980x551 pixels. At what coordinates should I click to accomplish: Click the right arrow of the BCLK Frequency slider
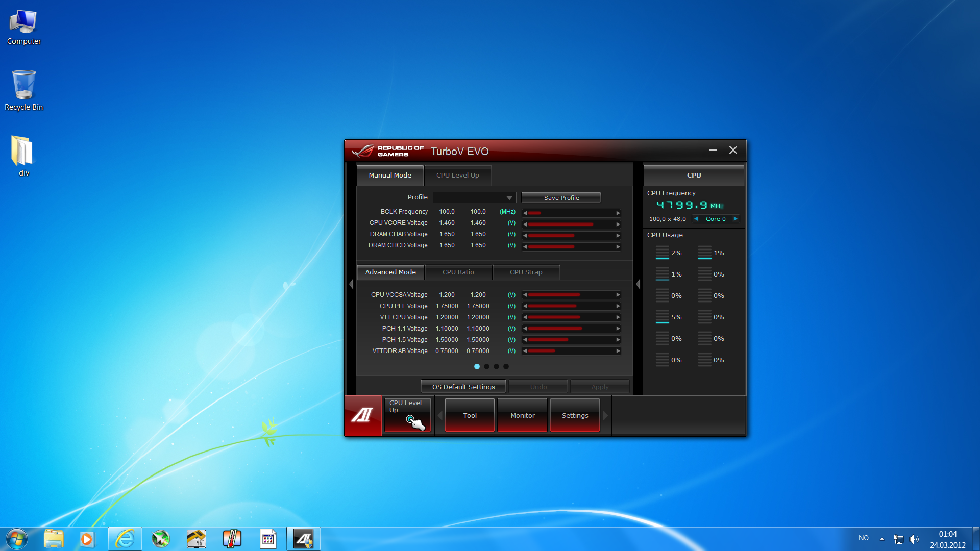coord(618,213)
